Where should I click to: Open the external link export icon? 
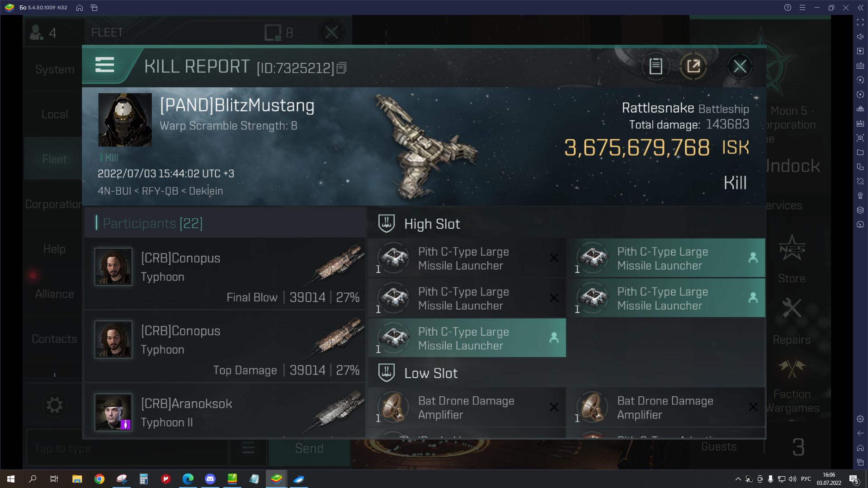[693, 66]
